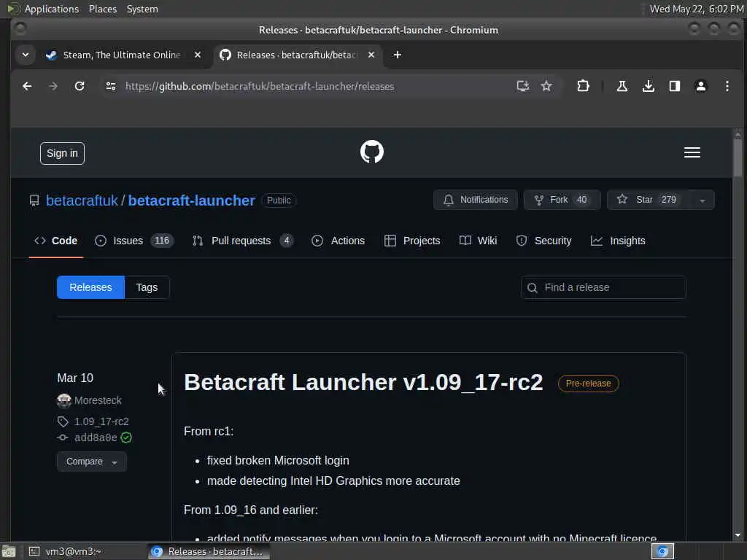747x560 pixels.
Task: Select the Releases betacraftuk browser tab
Action: click(298, 55)
